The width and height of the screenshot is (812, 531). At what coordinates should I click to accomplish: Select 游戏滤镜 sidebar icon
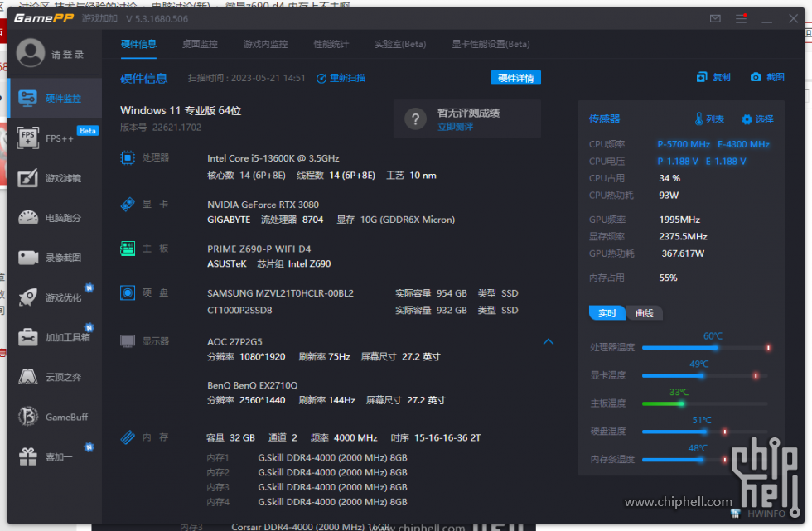[27, 178]
